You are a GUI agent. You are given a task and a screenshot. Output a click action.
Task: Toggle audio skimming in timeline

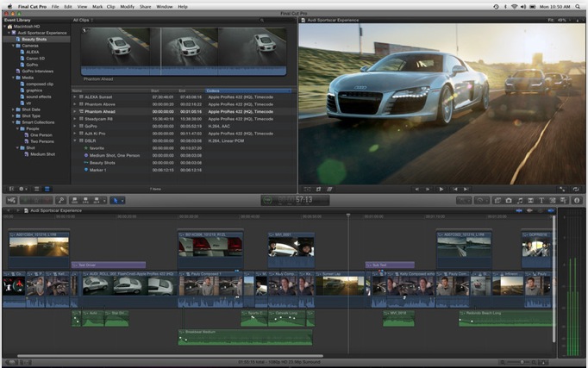point(529,210)
